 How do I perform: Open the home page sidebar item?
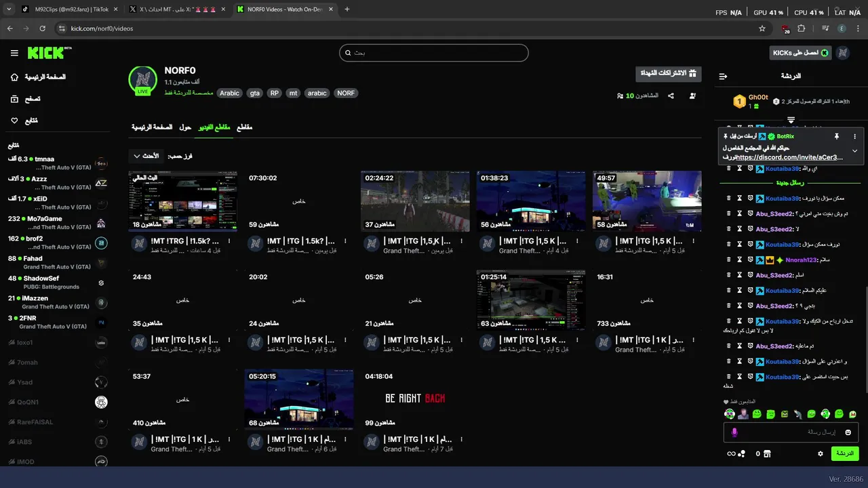click(38, 77)
